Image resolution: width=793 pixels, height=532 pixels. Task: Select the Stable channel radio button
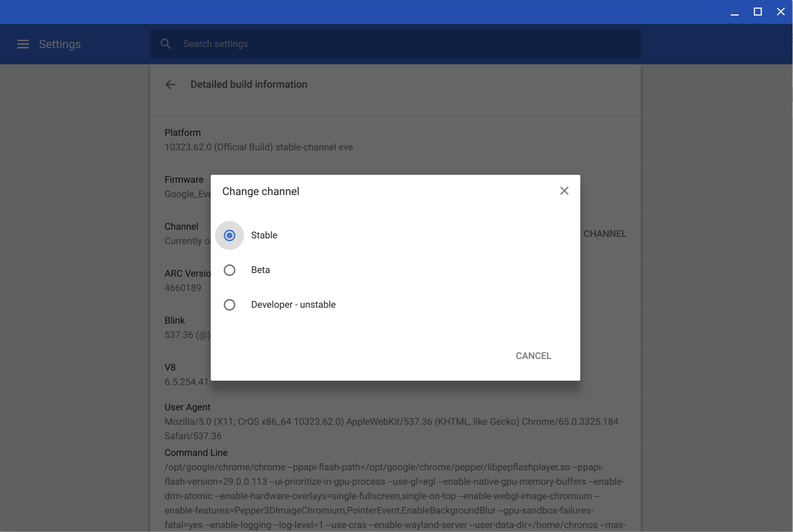[229, 235]
